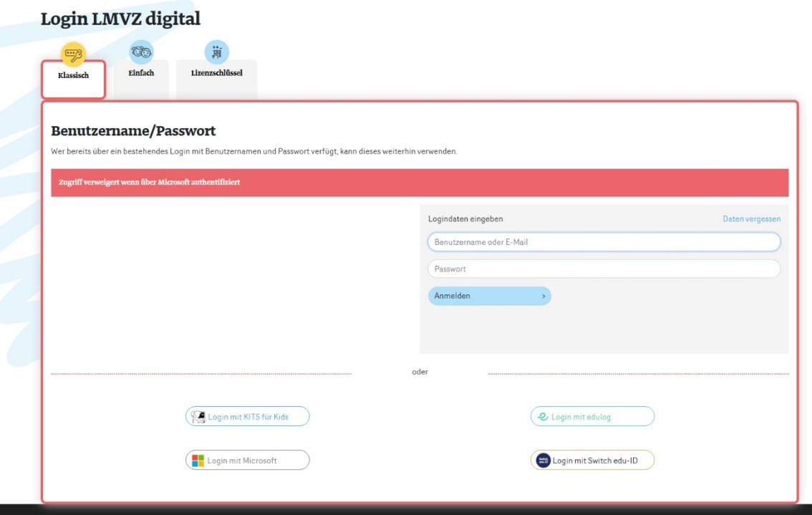This screenshot has width=812, height=515.
Task: Focus the Benutzername oder E-Mail field
Action: (604, 242)
